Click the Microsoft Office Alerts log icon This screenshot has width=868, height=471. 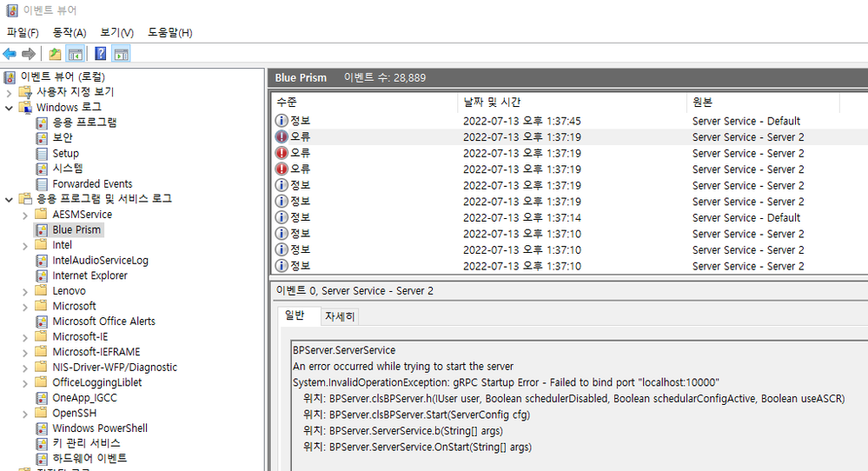42,322
